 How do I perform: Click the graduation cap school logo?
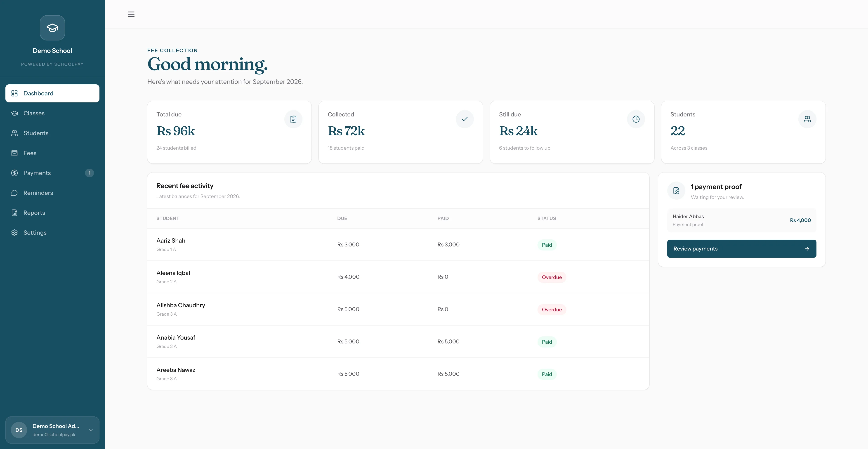(x=52, y=28)
